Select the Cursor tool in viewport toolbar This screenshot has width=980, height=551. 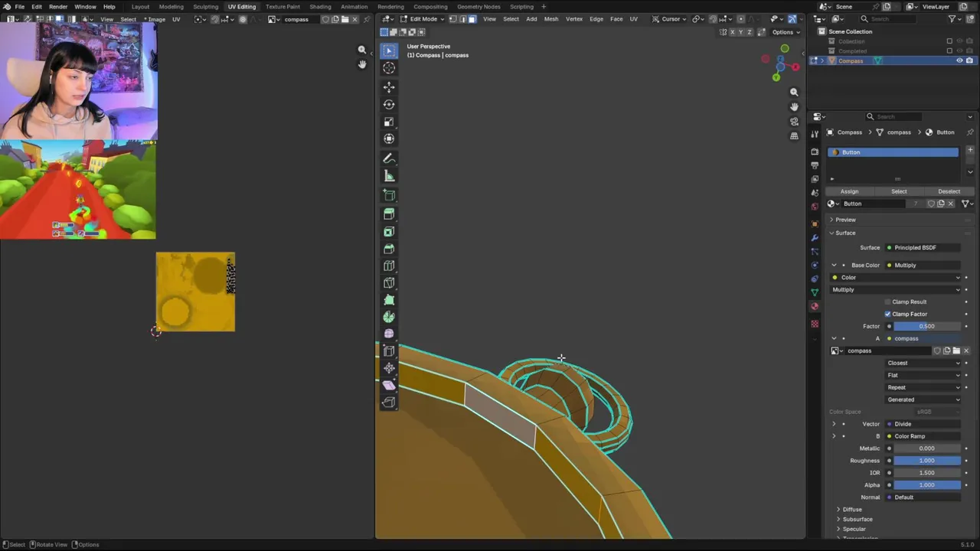(x=389, y=68)
